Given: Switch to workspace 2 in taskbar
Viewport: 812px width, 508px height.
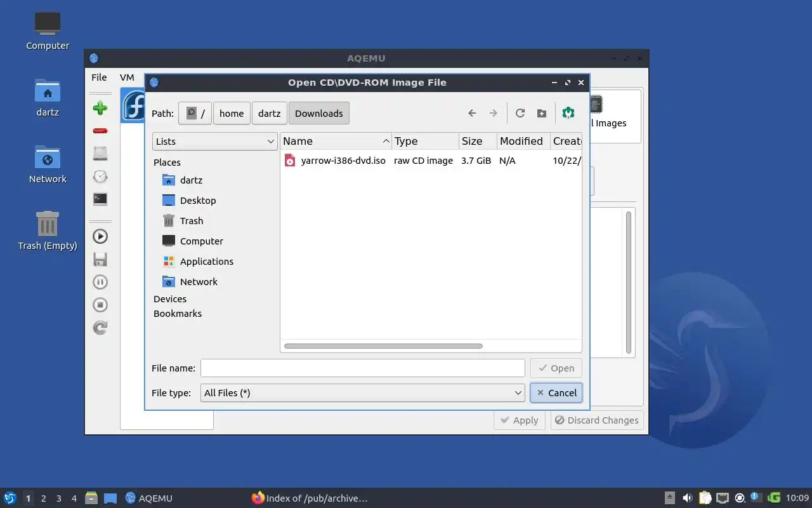Looking at the screenshot, I should (x=43, y=498).
